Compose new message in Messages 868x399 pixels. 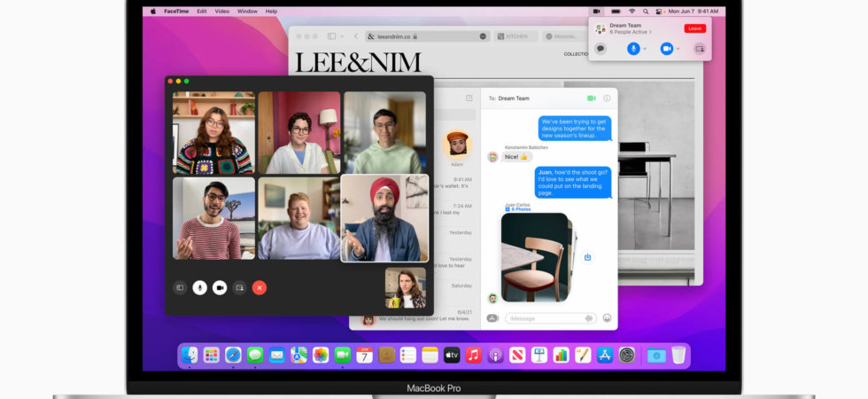[469, 98]
